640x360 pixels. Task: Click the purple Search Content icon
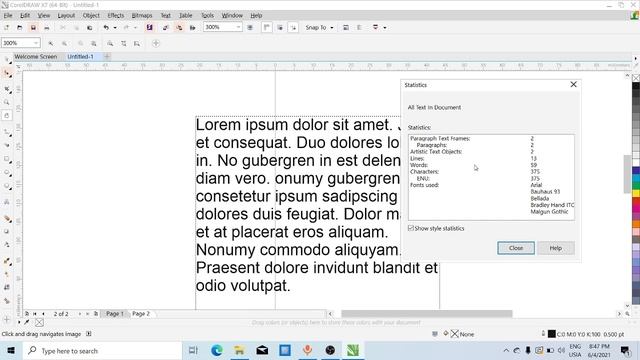click(x=149, y=27)
